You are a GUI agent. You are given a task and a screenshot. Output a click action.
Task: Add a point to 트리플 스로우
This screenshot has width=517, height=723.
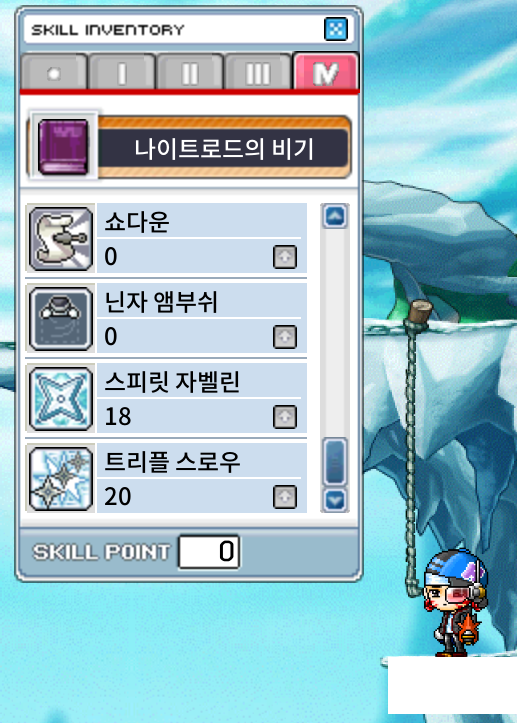285,497
